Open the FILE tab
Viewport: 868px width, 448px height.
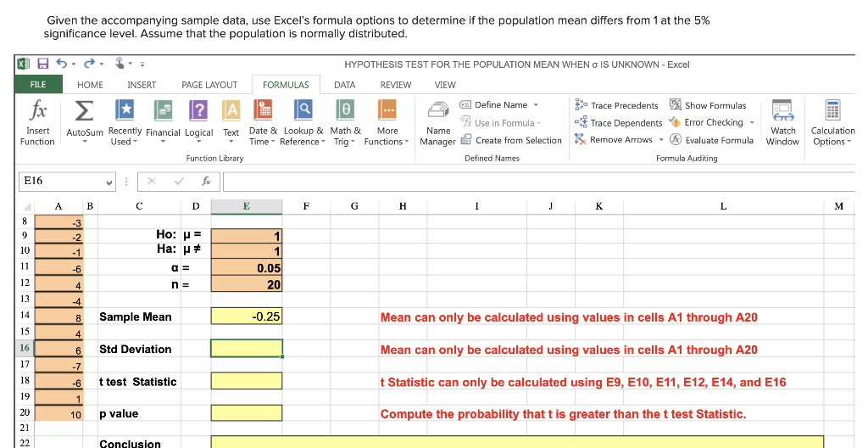coord(38,85)
